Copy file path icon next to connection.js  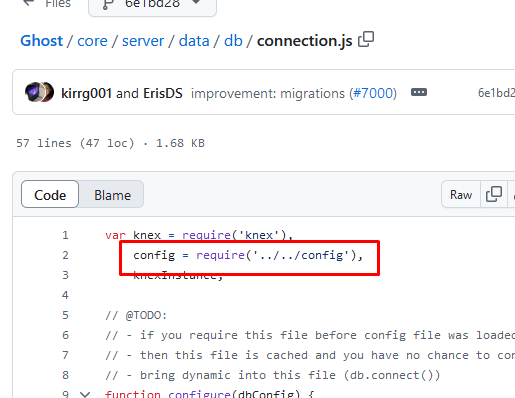click(366, 40)
